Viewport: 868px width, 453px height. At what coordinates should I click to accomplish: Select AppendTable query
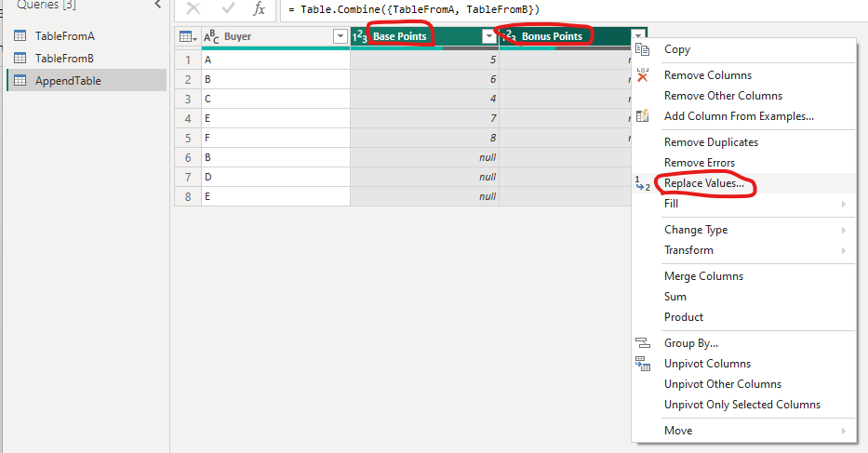[x=68, y=80]
